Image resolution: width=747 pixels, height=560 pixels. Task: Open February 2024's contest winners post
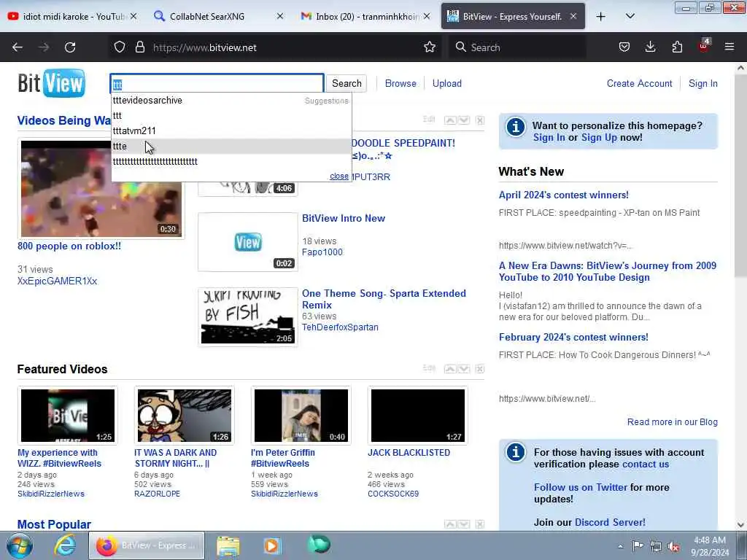point(573,337)
